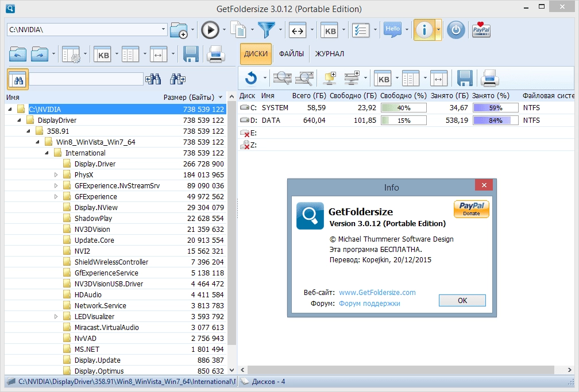579x392 pixels.
Task: Click the Hello speech bubble language icon
Action: coord(392,30)
